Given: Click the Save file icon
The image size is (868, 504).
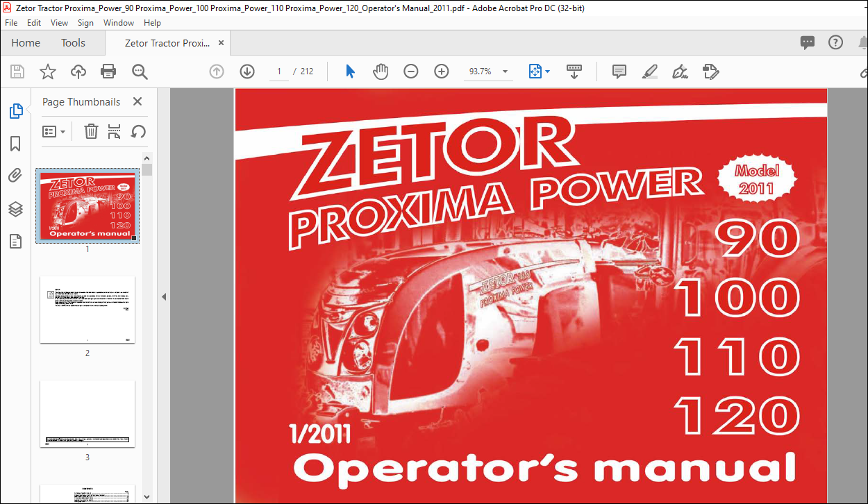Looking at the screenshot, I should click(17, 72).
